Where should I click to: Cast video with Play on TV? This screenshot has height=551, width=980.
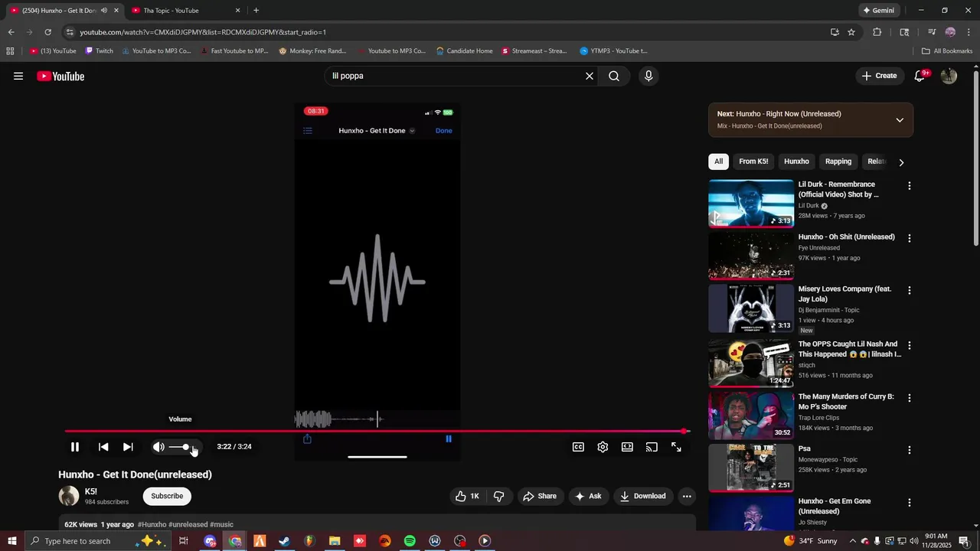(x=652, y=447)
